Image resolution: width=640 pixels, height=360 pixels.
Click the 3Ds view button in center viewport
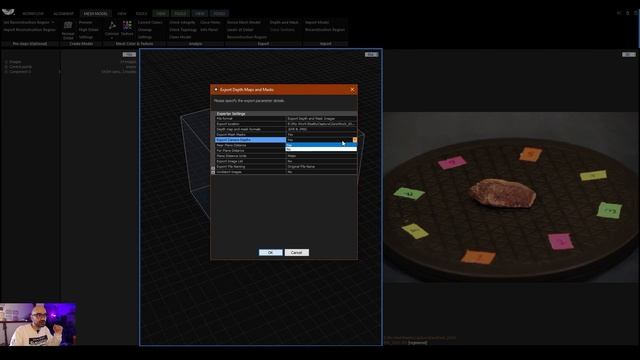pyautogui.click(x=371, y=55)
